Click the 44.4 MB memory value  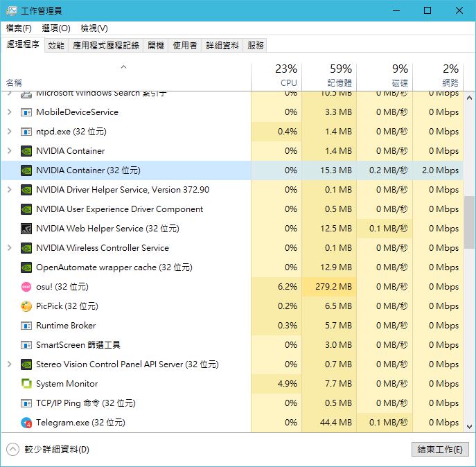336,423
